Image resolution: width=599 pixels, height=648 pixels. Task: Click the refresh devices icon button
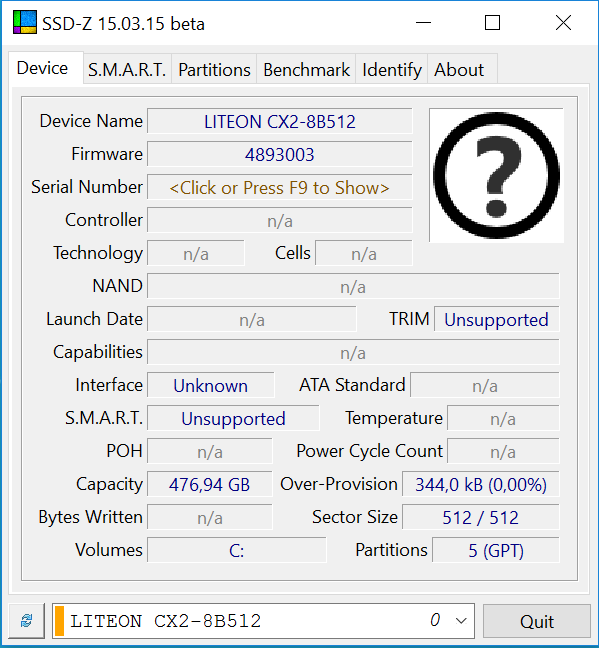point(27,621)
